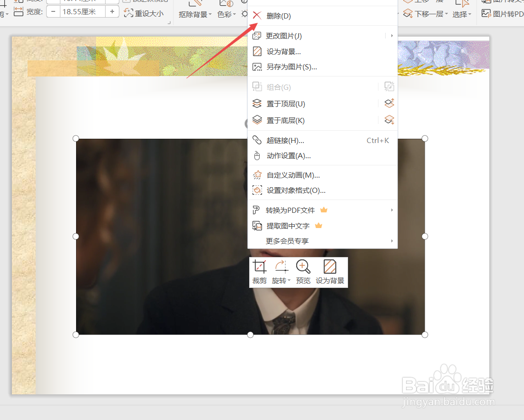Screen dimensions: 524x420
Task: Click the mouse icon beside 动作设置
Action: [x=257, y=155]
